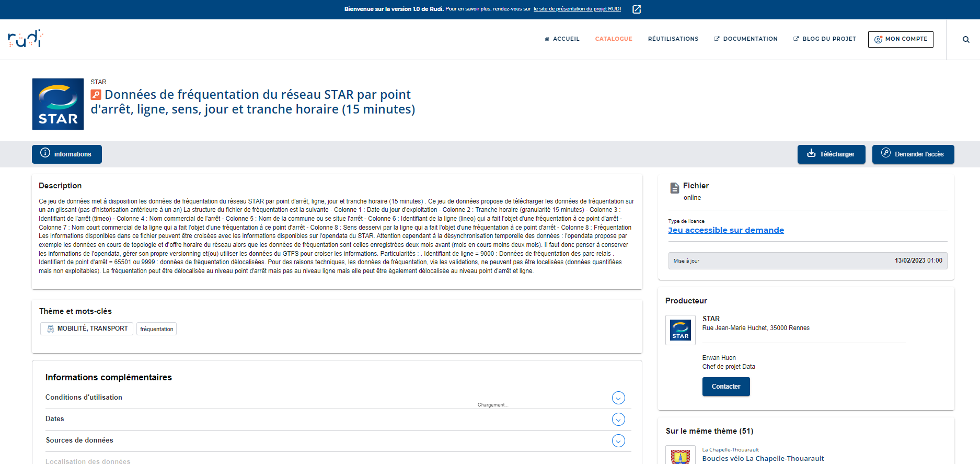This screenshot has width=980, height=464.
Task: Select the informations tab
Action: click(67, 154)
